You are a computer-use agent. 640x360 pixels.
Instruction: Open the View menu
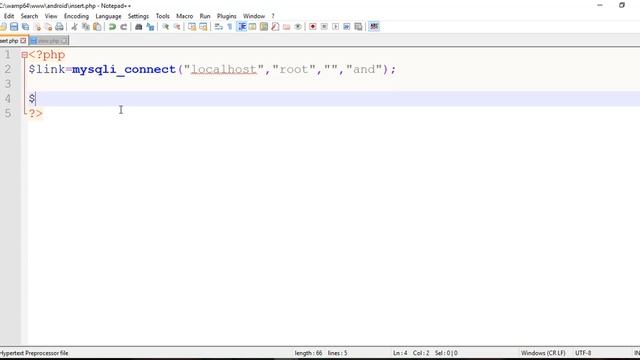coord(51,16)
